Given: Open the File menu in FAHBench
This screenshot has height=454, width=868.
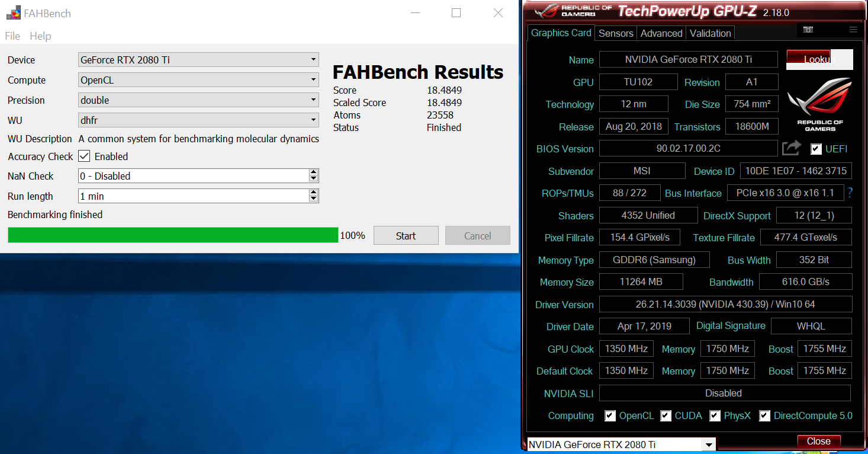Looking at the screenshot, I should (12, 36).
